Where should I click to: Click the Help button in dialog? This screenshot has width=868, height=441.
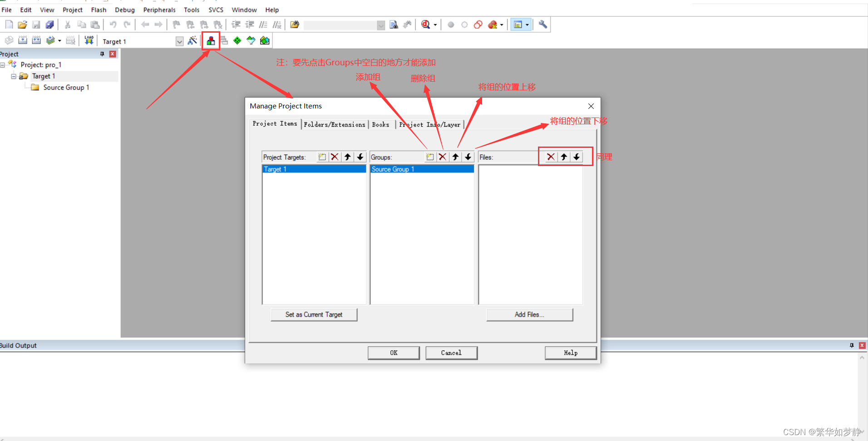(571, 353)
